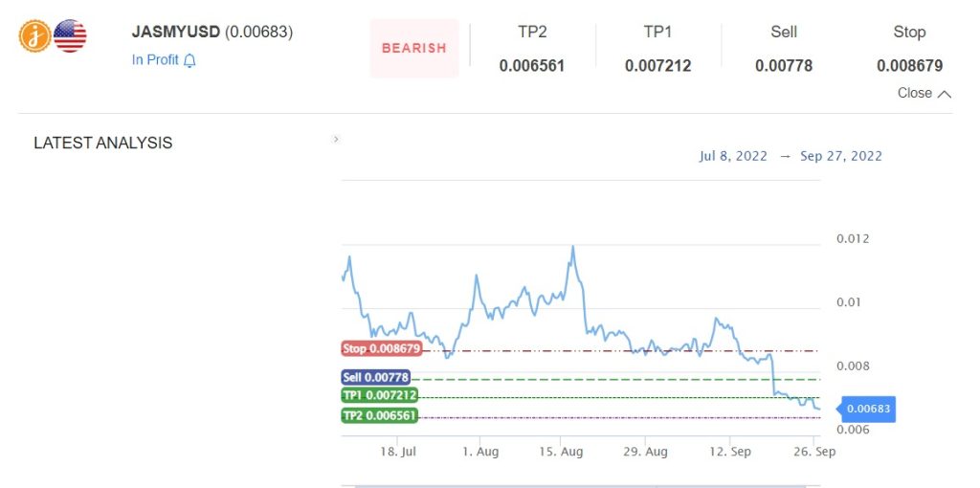
Task: Click the alert bell icon beside In Profit
Action: [x=189, y=60]
